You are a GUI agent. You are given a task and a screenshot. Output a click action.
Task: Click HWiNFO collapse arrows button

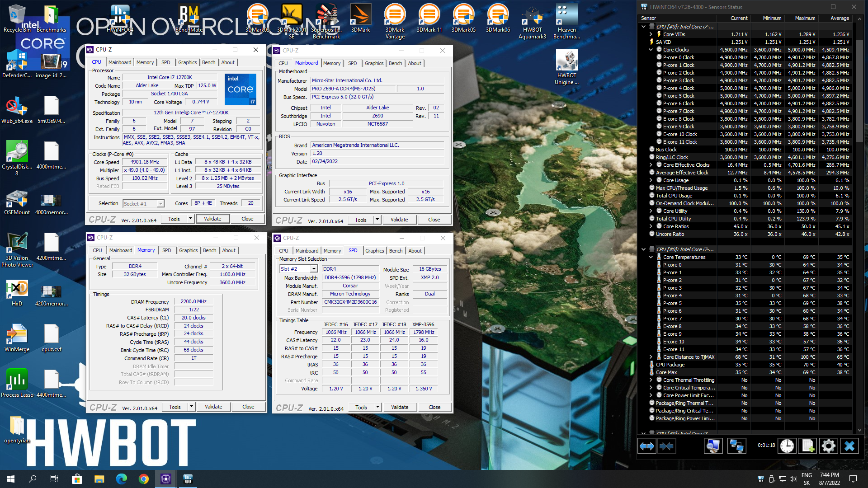(667, 446)
